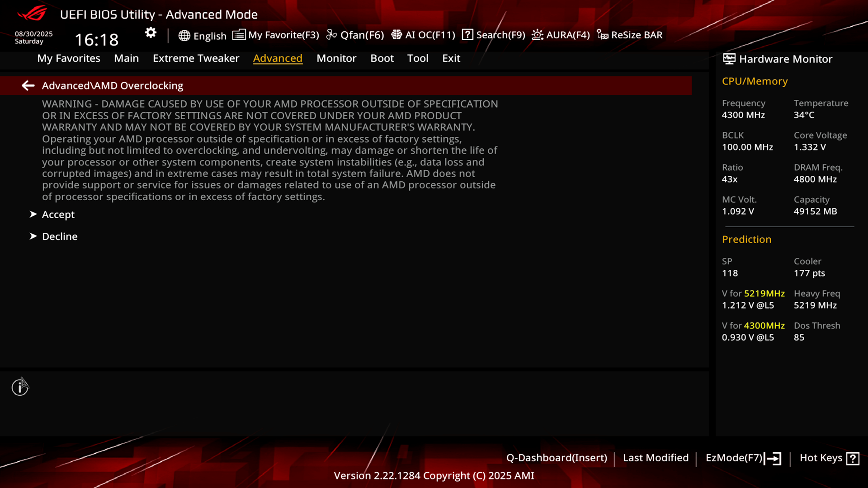Open Q-Dashboard(Insert) link
This screenshot has width=868, height=488.
[x=557, y=458]
